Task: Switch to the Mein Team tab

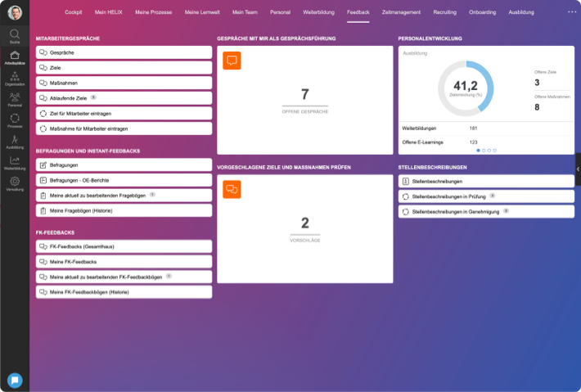Action: point(245,12)
